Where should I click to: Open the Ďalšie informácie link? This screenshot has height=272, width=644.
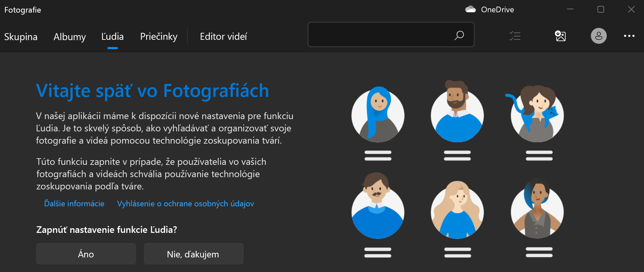[74, 203]
